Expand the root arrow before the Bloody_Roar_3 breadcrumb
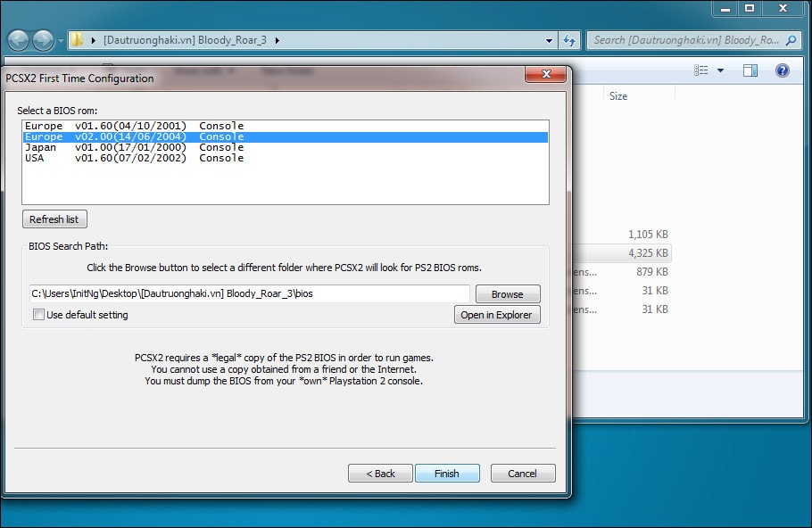Image resolution: width=812 pixels, height=528 pixels. tap(93, 40)
